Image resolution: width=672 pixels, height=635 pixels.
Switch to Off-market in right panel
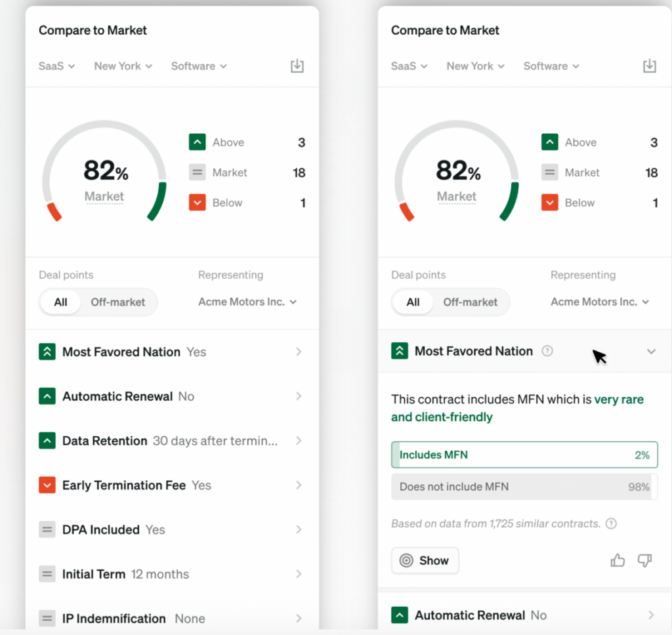(471, 302)
